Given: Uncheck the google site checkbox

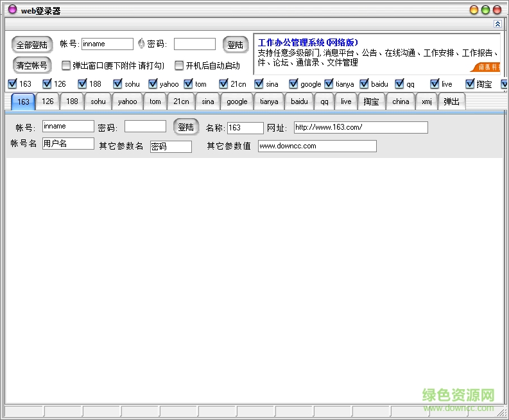Looking at the screenshot, I should pos(293,83).
